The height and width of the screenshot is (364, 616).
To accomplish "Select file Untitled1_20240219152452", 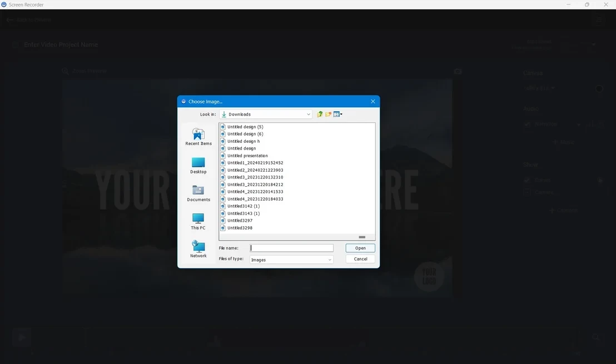I will click(255, 163).
